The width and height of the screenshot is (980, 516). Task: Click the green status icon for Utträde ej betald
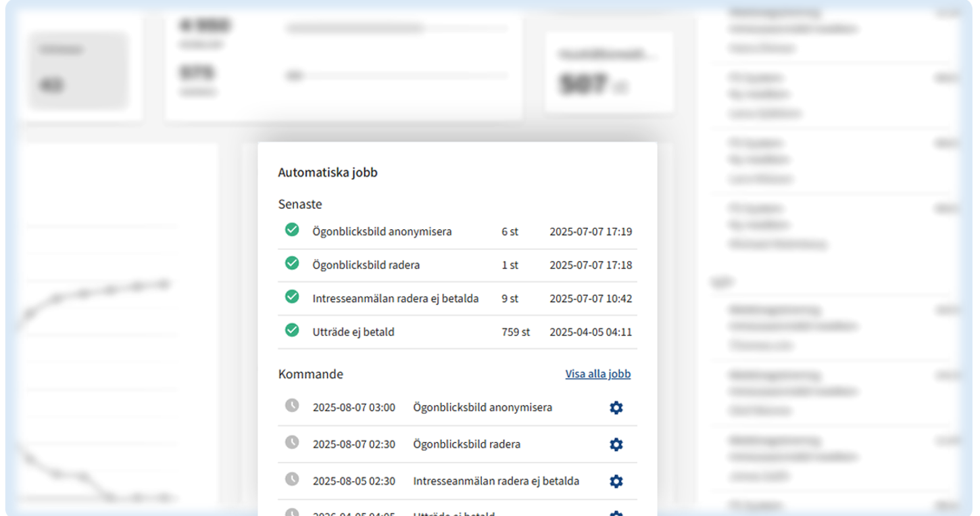[292, 331]
